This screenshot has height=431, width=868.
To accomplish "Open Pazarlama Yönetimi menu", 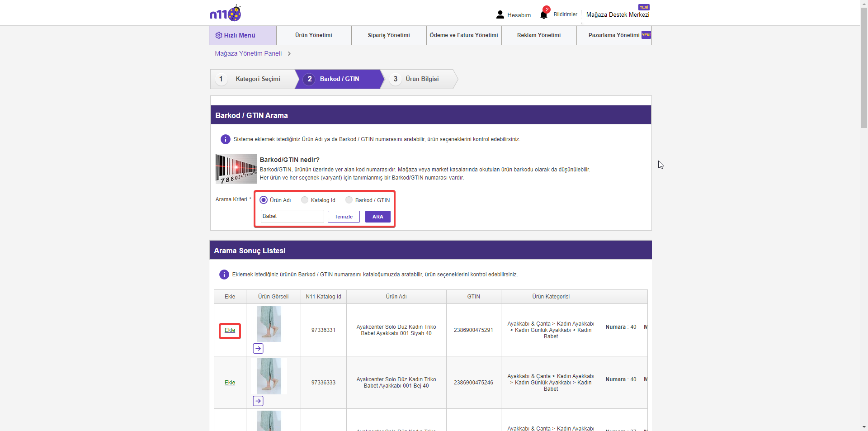I will pyautogui.click(x=614, y=35).
